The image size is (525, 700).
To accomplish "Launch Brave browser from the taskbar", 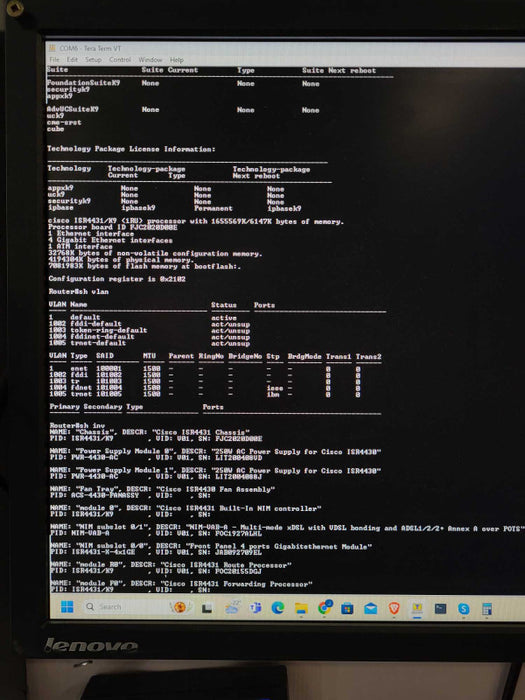I will click(394, 608).
